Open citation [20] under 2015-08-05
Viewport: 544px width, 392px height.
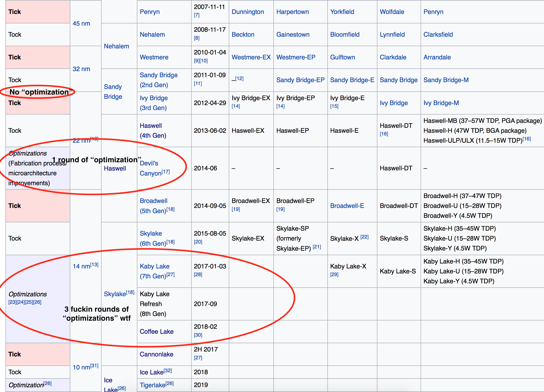pyautogui.click(x=198, y=242)
